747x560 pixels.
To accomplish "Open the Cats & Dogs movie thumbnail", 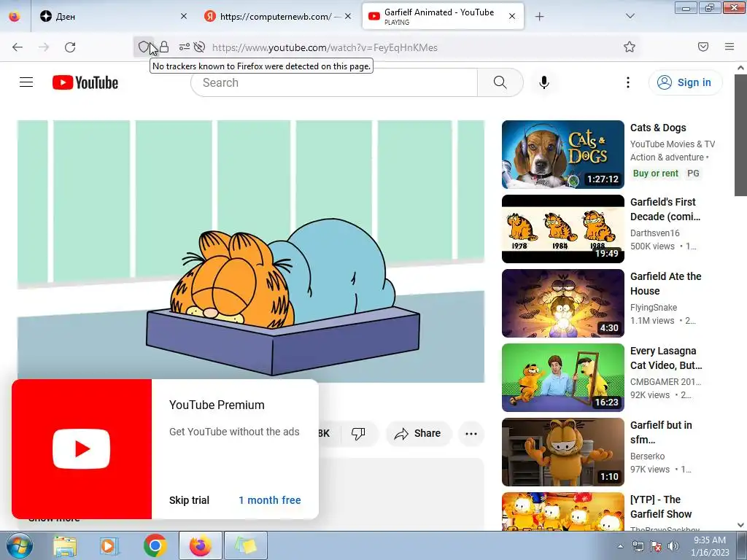I will (562, 155).
